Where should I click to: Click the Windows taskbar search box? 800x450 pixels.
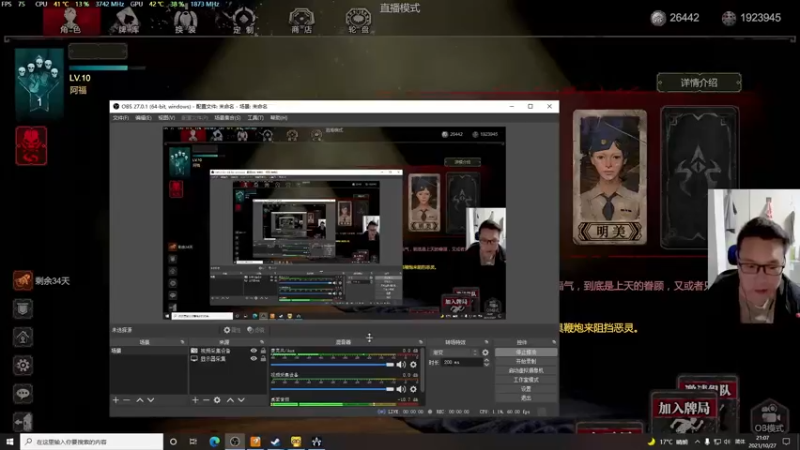(92, 442)
